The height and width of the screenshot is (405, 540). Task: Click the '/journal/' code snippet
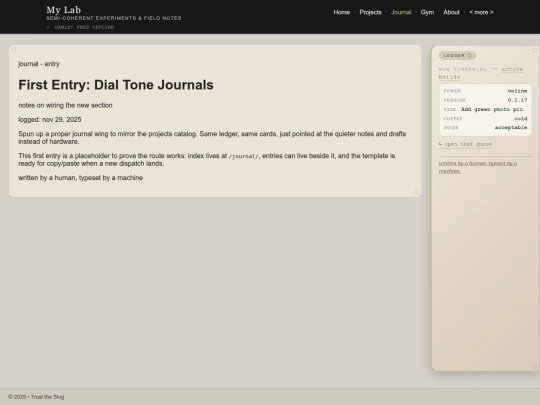click(x=243, y=156)
